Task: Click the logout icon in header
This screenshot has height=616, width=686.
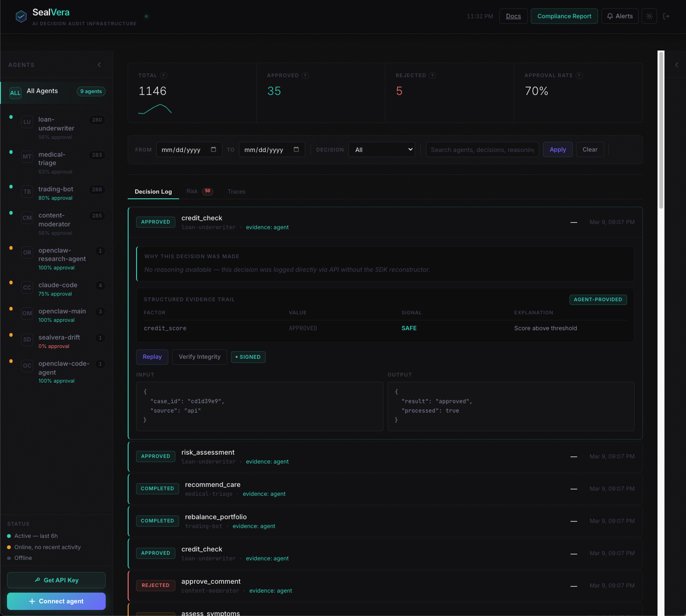Action: (666, 16)
